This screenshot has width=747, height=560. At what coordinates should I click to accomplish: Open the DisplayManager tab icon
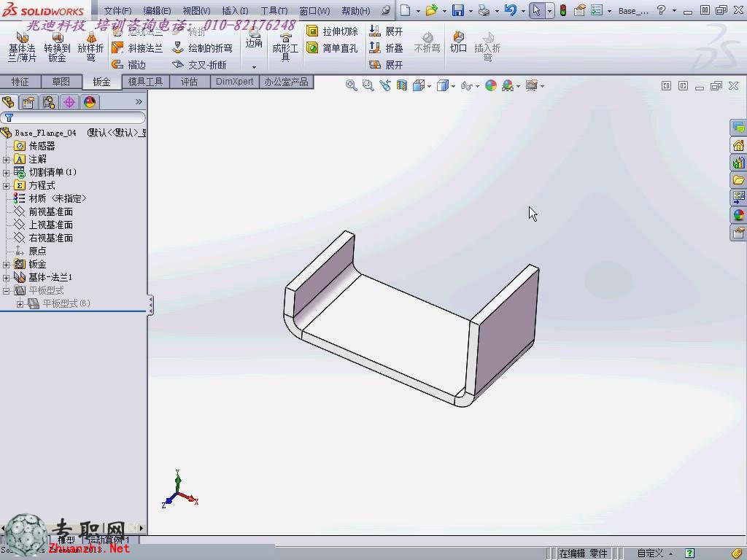click(90, 102)
